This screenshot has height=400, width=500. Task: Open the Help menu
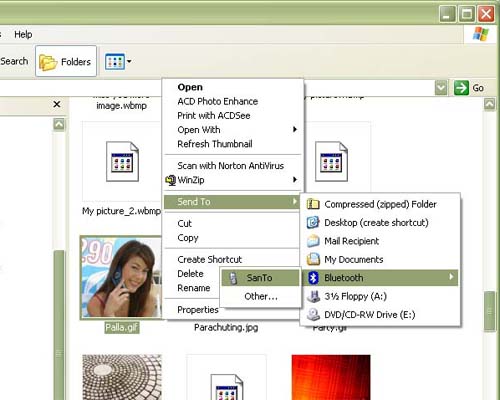[23, 34]
